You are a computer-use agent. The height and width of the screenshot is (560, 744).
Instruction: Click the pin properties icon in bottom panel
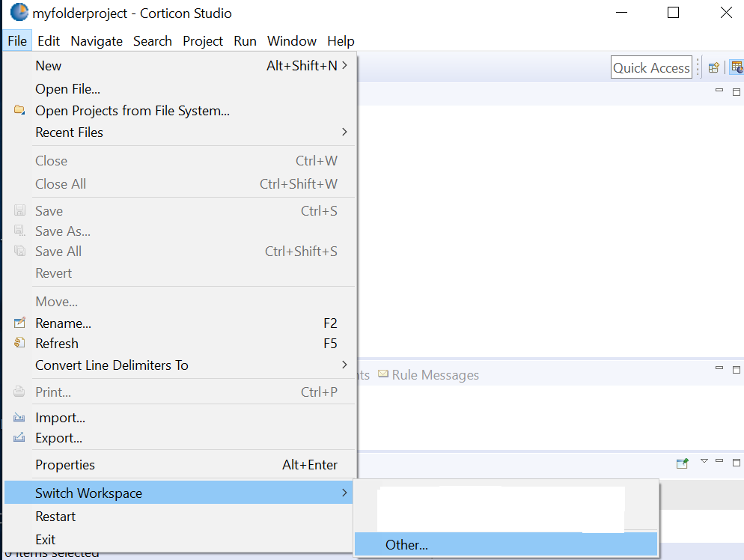tap(683, 463)
